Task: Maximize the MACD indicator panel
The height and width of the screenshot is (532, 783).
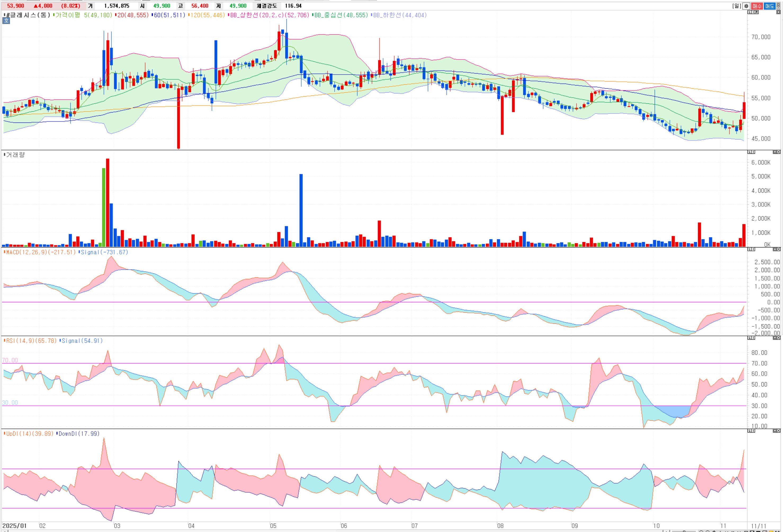Action: (775, 249)
